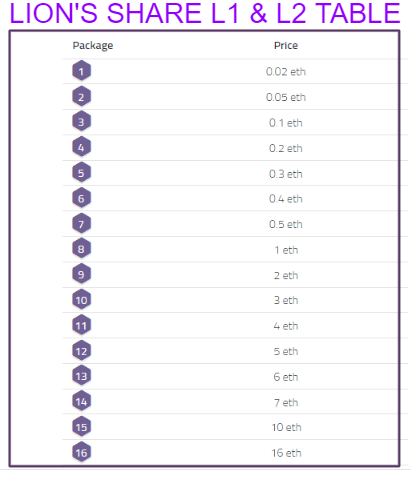Screen dimensions: 411x478
Task: Select the 6 eth price cell
Action: tap(286, 377)
